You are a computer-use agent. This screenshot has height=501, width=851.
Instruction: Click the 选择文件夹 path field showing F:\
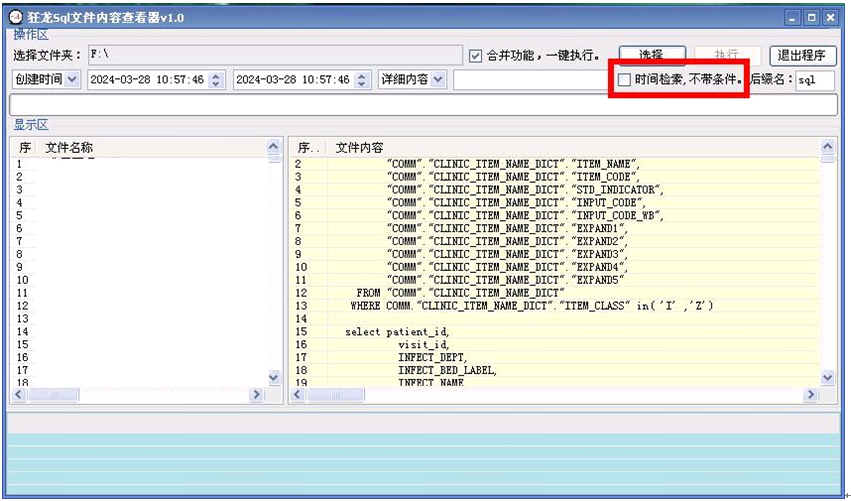tap(275, 55)
